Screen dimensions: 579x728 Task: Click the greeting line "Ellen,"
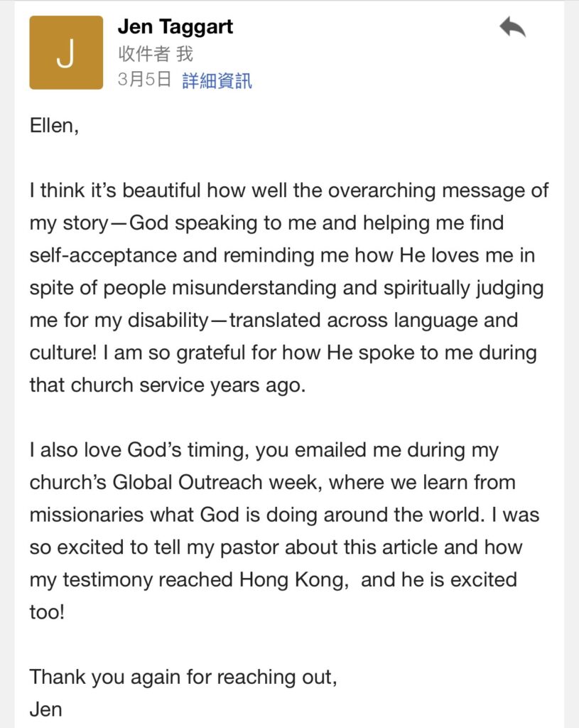click(x=53, y=127)
